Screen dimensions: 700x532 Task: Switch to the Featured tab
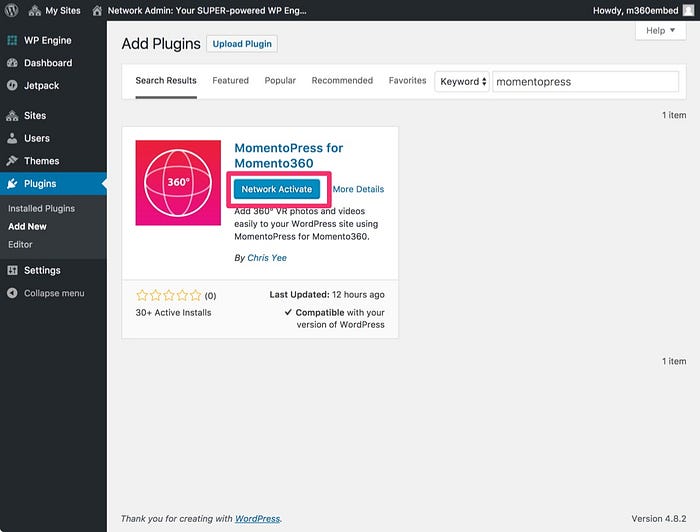pos(230,81)
